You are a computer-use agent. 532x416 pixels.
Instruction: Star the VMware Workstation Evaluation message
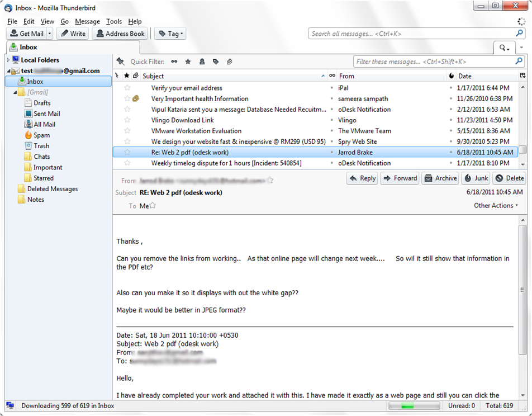point(127,131)
